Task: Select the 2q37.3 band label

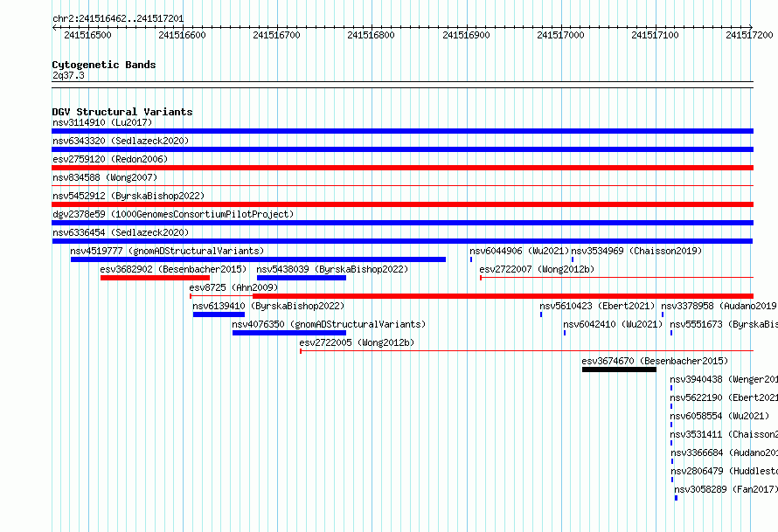Action: [68, 75]
